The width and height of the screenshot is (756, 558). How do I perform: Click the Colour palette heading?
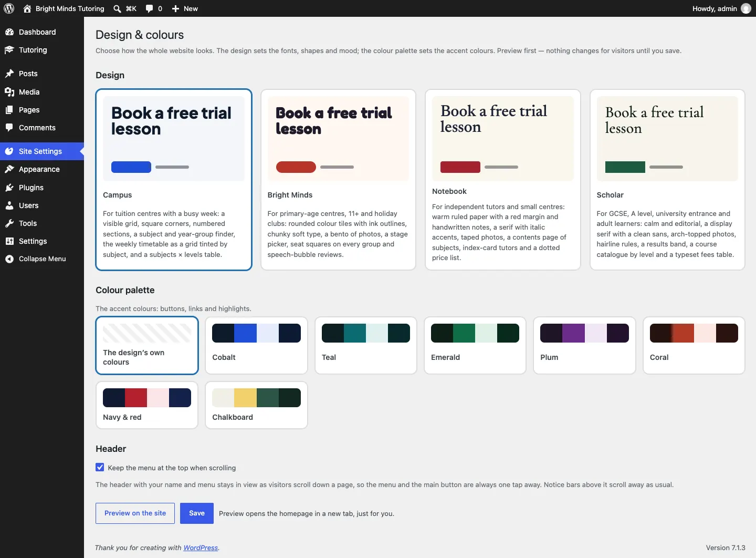point(125,290)
